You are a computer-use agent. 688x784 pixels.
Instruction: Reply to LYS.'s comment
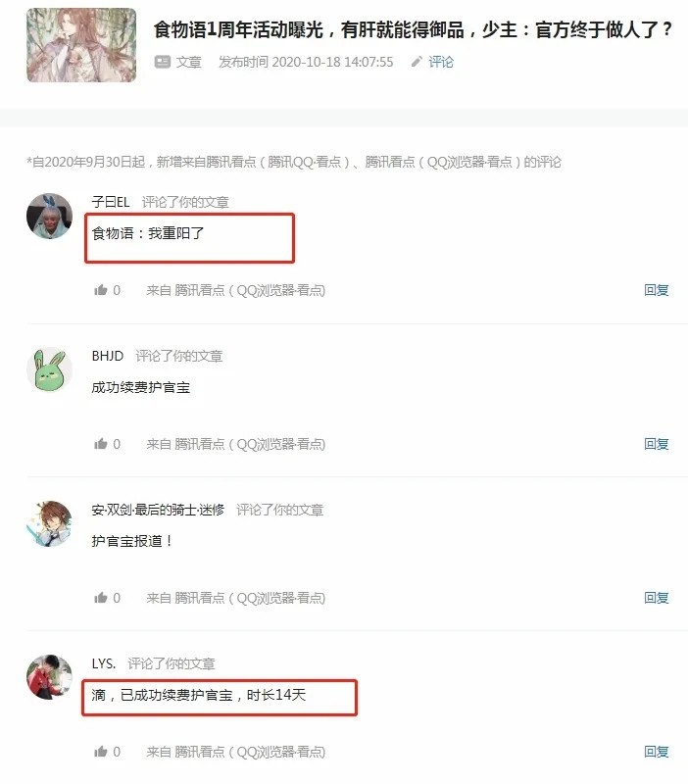(x=656, y=751)
